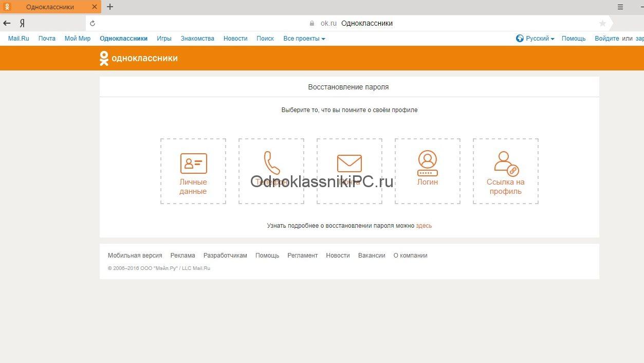Screen dimensions: 644x363
Task: Open a new tab with the plus button
Action: (x=110, y=7)
